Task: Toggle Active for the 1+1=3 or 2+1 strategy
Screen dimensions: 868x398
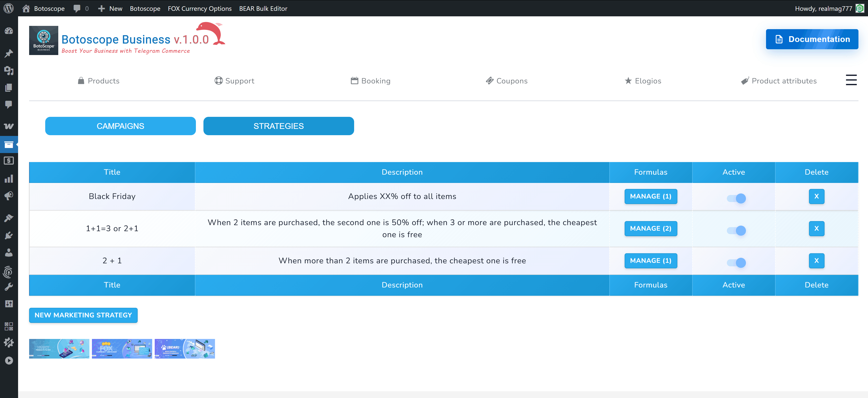Action: [x=734, y=231]
